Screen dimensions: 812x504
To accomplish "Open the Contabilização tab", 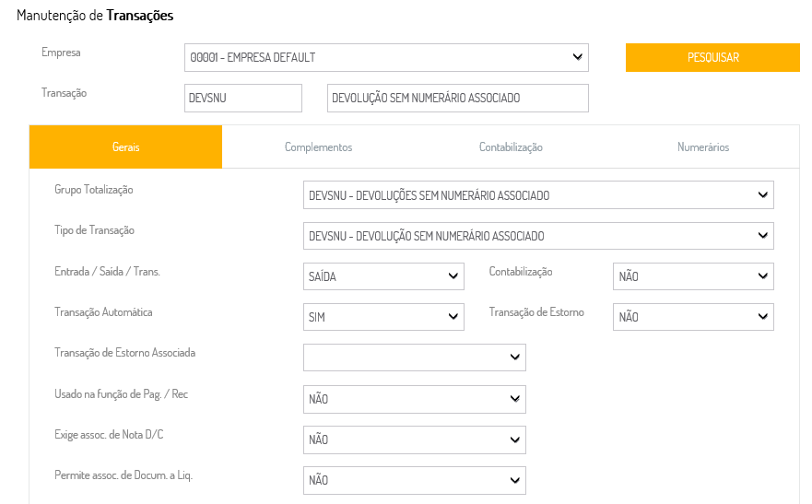I will [511, 147].
